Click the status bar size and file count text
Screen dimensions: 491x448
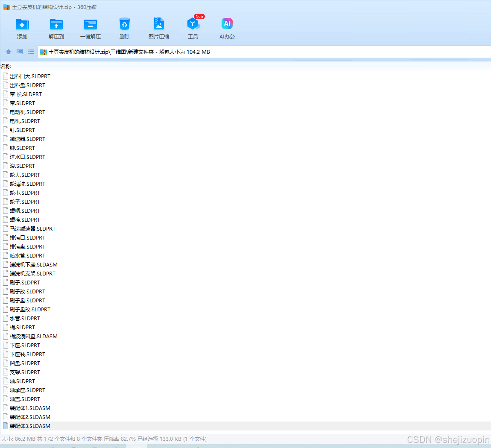click(104, 439)
